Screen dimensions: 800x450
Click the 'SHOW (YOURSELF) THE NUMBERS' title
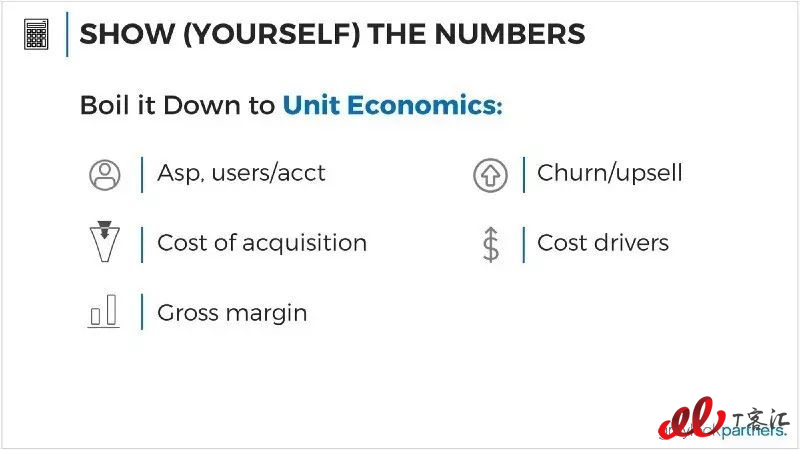332,34
